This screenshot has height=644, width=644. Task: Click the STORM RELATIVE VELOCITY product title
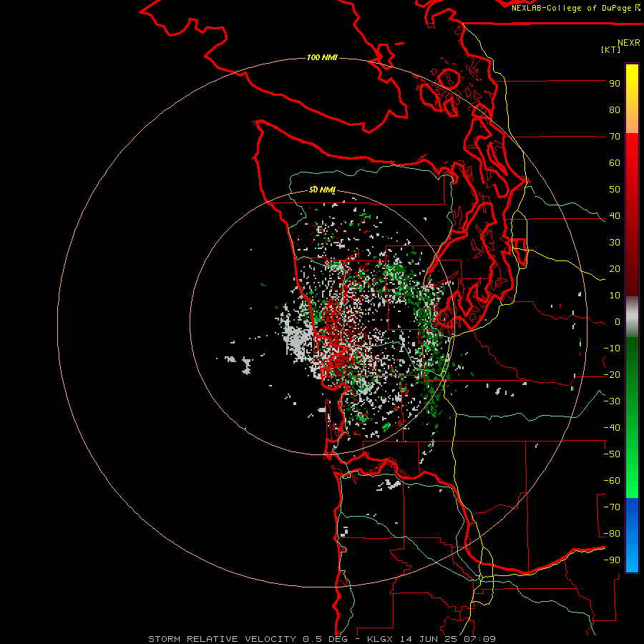pyautogui.click(x=223, y=639)
